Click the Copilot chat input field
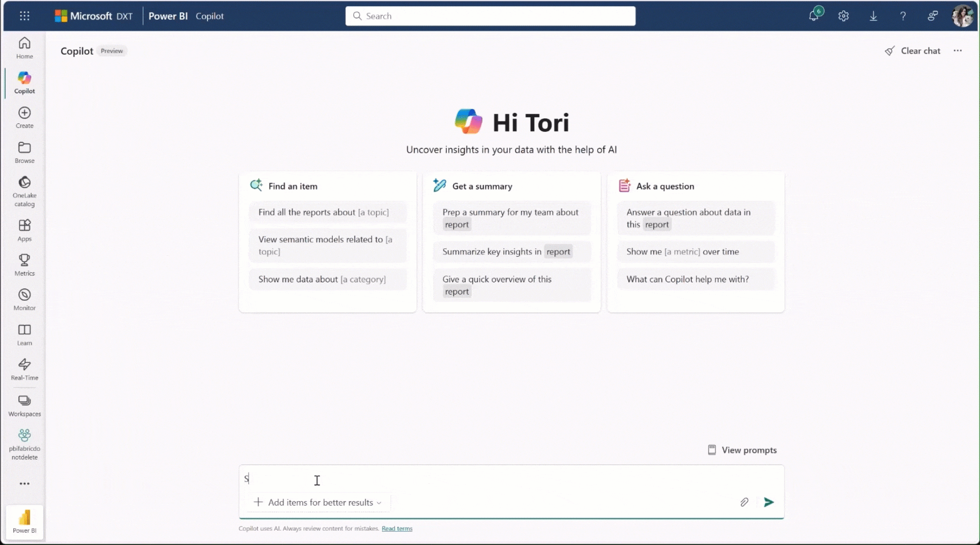Screen dimensions: 980x545 pos(511,479)
